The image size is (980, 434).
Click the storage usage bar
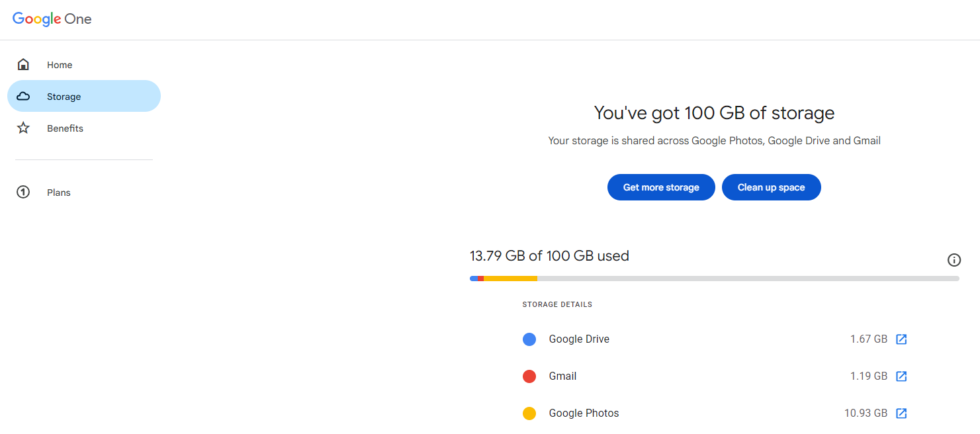coord(715,279)
